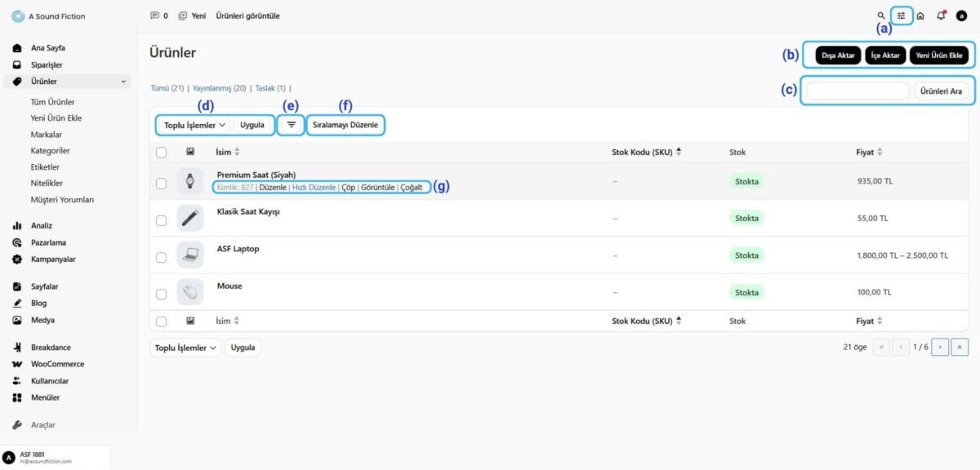Collapse the Ürünler sidebar menu

[124, 82]
